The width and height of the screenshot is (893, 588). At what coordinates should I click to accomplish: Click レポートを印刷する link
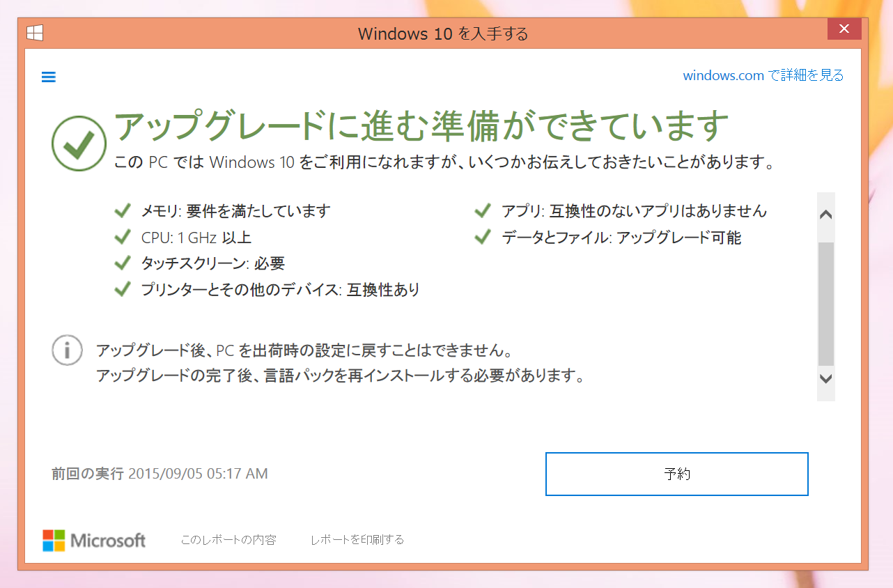click(x=357, y=540)
